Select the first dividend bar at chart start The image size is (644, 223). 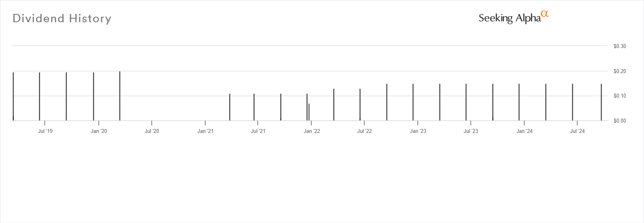click(13, 96)
